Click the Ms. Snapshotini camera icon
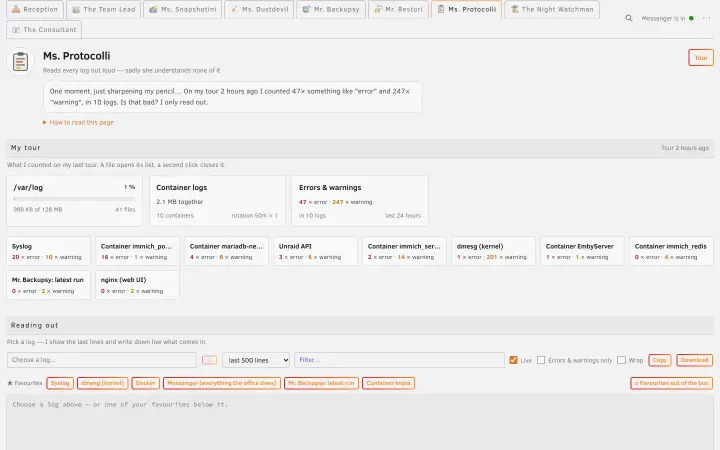 pos(153,9)
